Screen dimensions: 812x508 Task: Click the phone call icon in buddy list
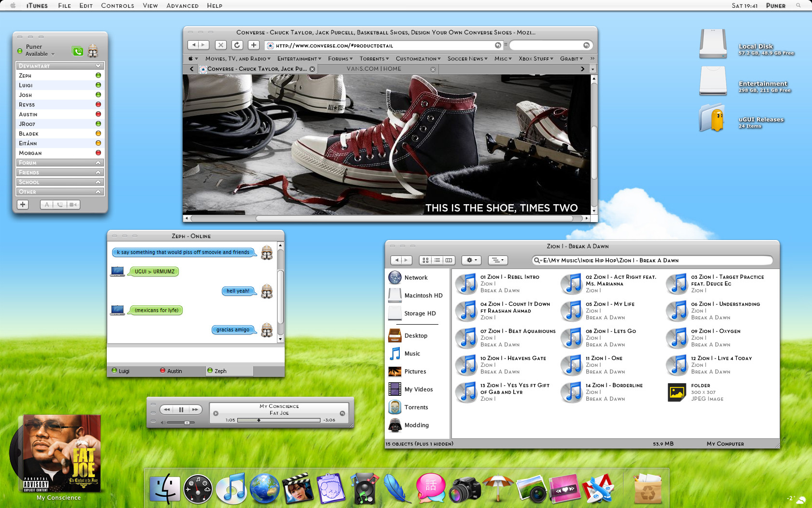tap(77, 51)
